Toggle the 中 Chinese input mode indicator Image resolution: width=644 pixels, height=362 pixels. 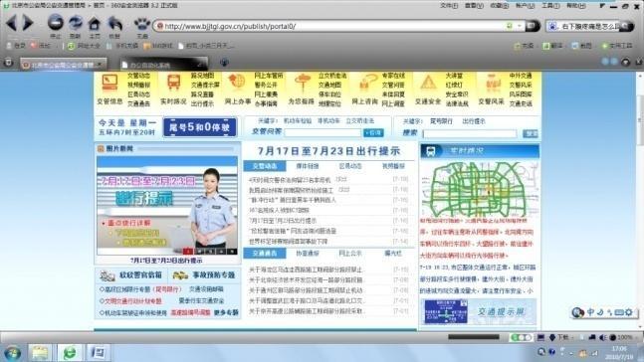[x=590, y=312]
